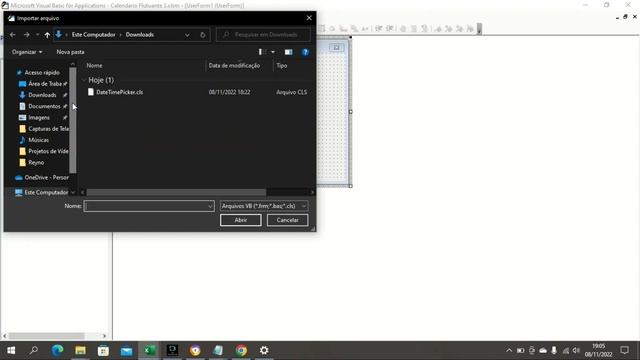Image resolution: width=640 pixels, height=360 pixels.
Task: Go forward in the import dialog
Action: (x=27, y=35)
